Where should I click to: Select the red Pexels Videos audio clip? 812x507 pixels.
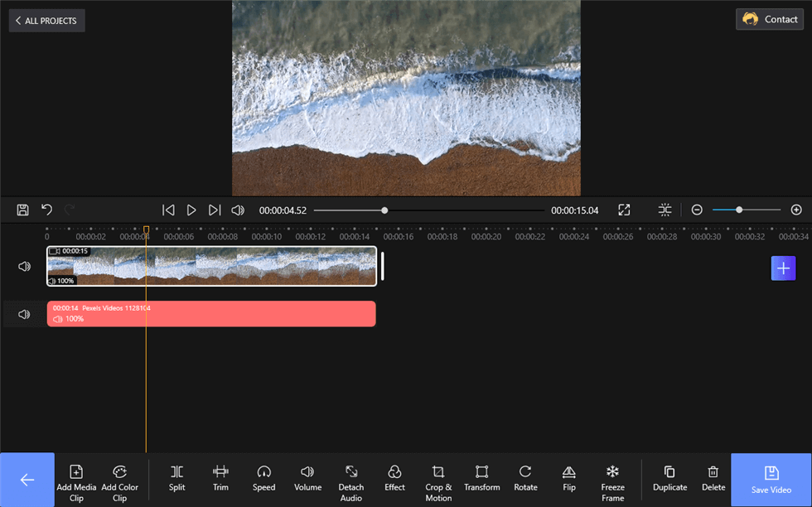211,314
